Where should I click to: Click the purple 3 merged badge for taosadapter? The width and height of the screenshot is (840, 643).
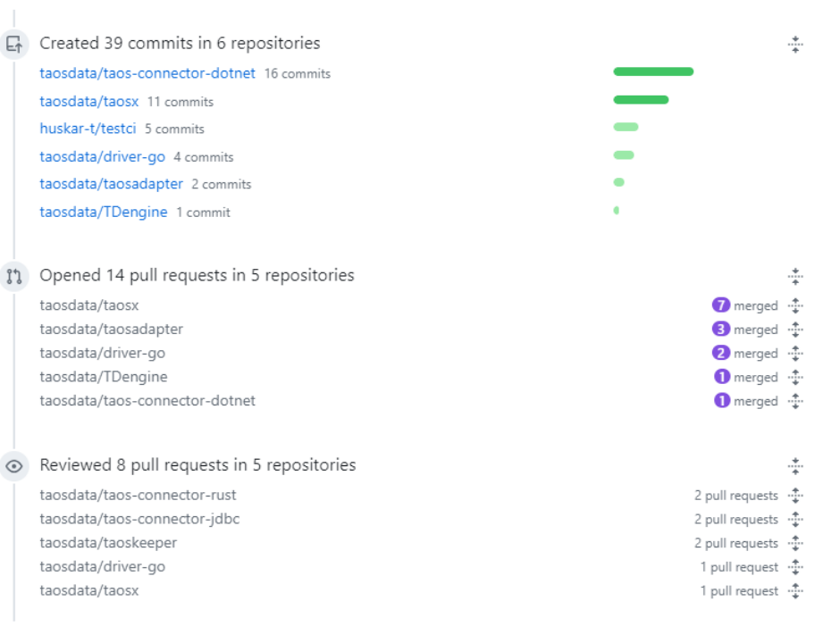coord(721,330)
